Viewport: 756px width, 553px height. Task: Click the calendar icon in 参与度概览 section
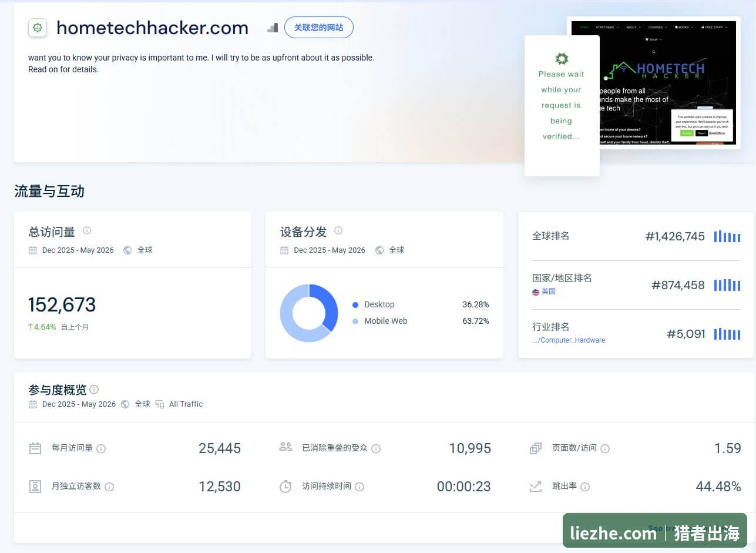tap(33, 404)
